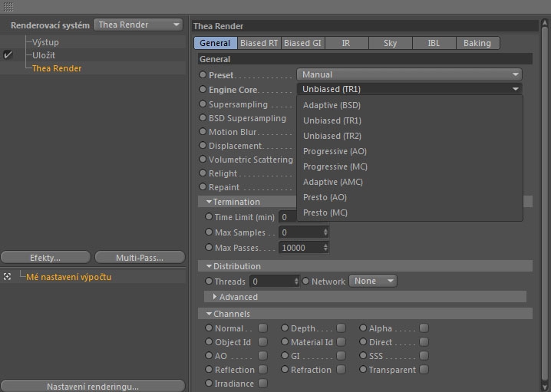551x392 pixels.
Task: Toggle the Alpha channel animation dot
Action: [363, 328]
